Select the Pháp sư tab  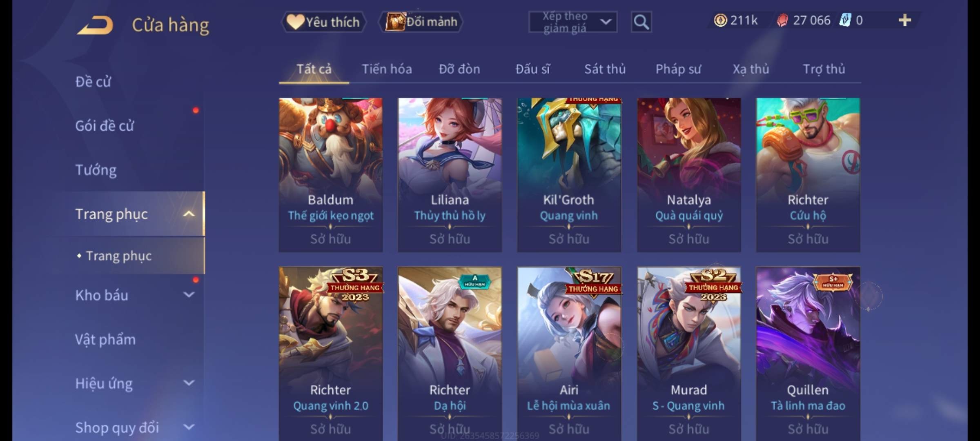coord(678,69)
